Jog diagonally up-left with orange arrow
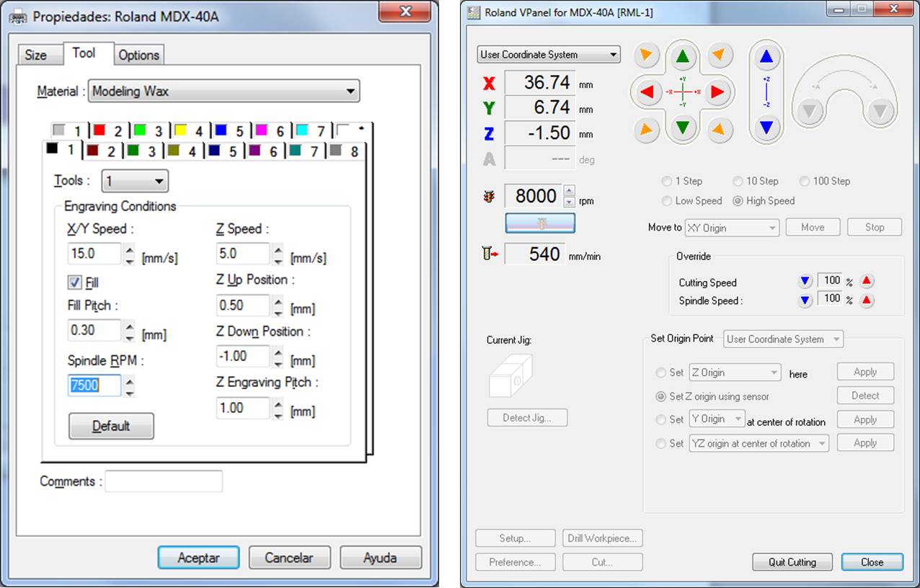Screen dimensions: 920x588 pyautogui.click(x=647, y=55)
